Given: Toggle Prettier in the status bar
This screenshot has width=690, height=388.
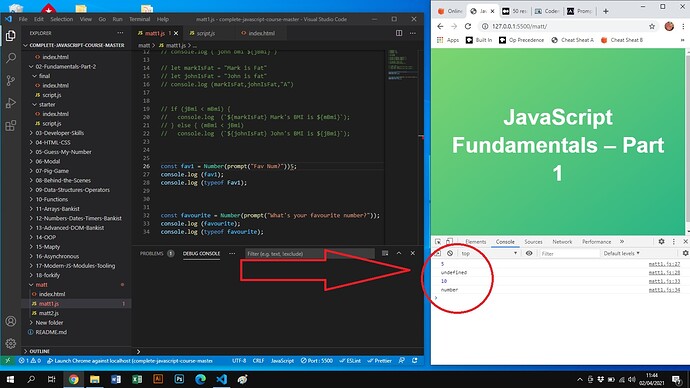Looking at the screenshot, I should pyautogui.click(x=379, y=361).
